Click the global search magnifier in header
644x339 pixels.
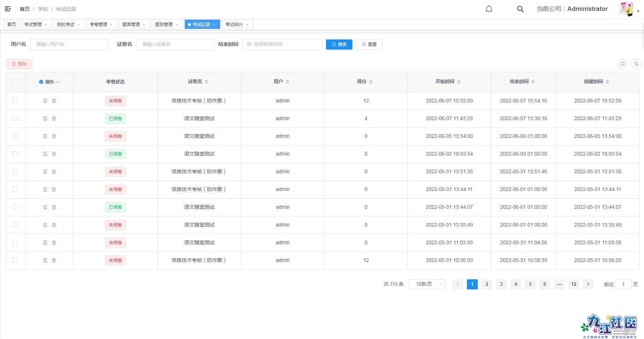[x=520, y=9]
